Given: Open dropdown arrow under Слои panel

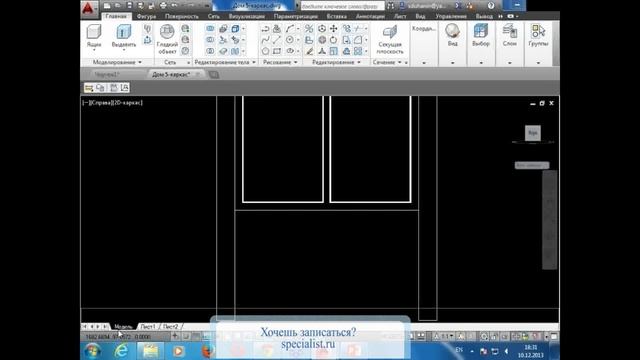Looking at the screenshot, I should tap(509, 63).
